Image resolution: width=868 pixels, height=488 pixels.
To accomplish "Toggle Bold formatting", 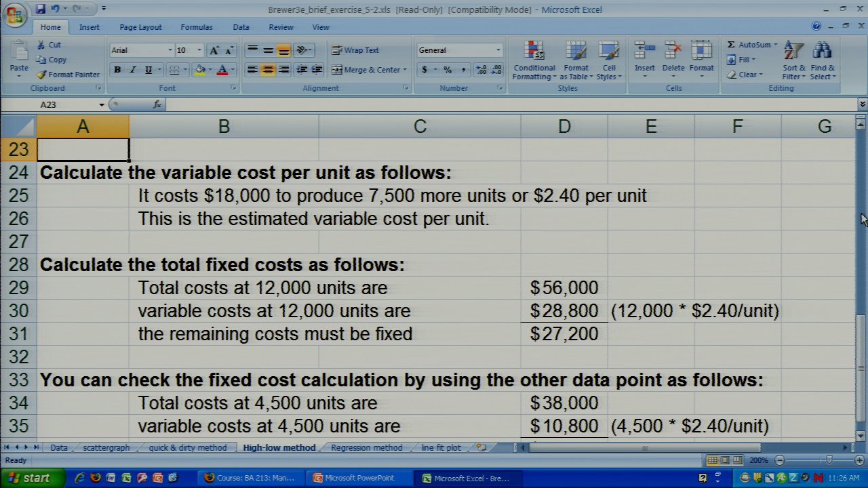I will 117,70.
